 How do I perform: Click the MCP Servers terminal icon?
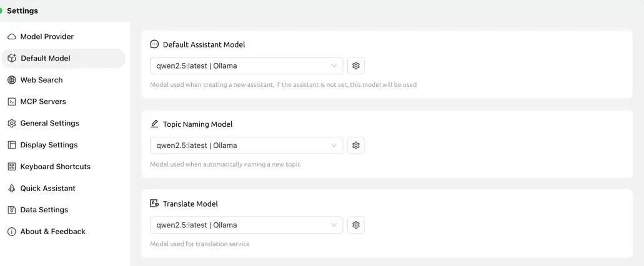[12, 102]
